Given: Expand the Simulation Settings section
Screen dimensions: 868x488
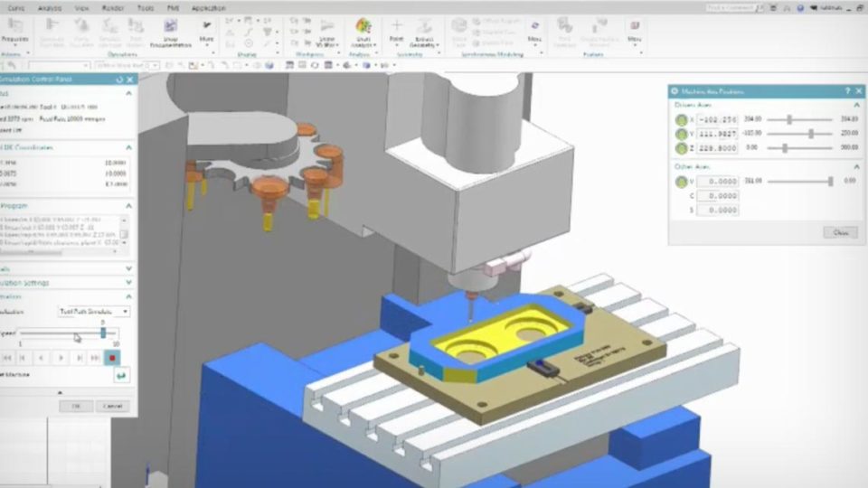Looking at the screenshot, I should tap(128, 283).
